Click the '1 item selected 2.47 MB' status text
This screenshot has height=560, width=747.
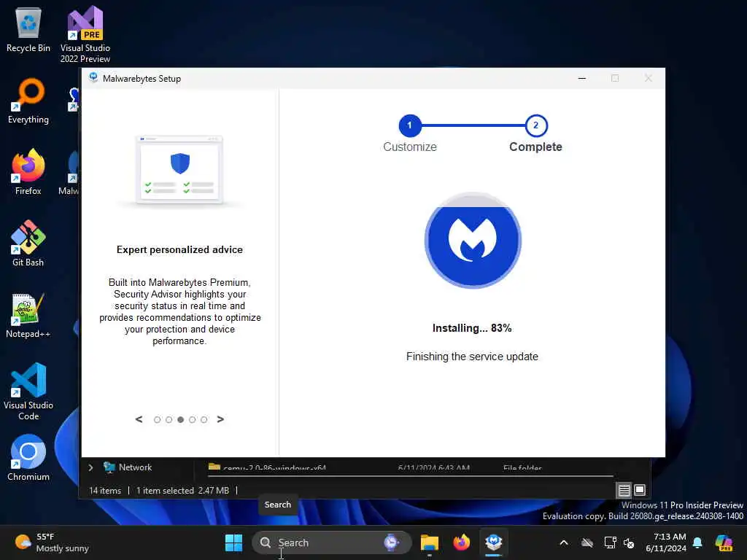pyautogui.click(x=182, y=491)
